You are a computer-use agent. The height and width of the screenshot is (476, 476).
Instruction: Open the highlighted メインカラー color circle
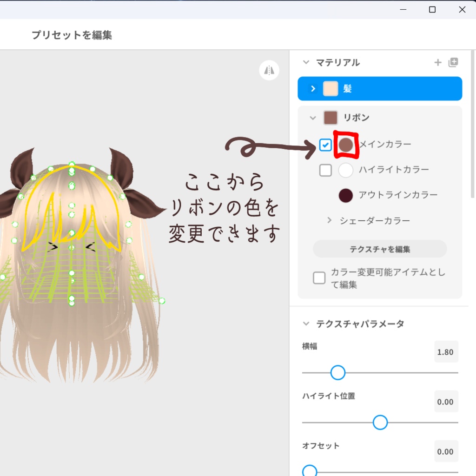(347, 145)
